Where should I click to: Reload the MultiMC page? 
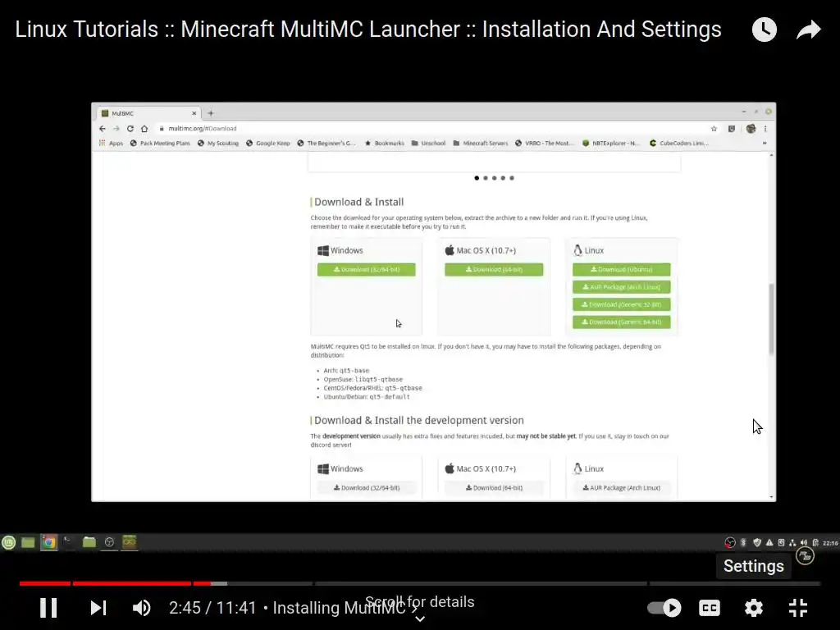[130, 129]
